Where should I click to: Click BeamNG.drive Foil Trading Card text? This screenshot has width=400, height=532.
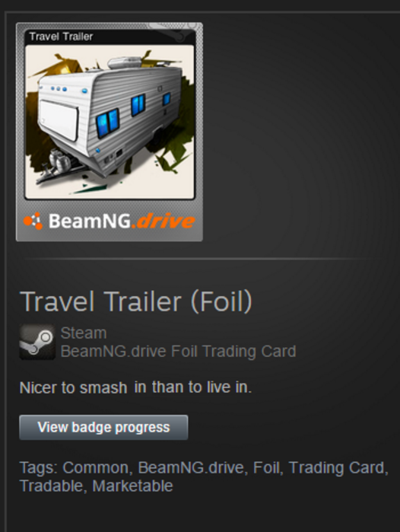[x=178, y=351]
